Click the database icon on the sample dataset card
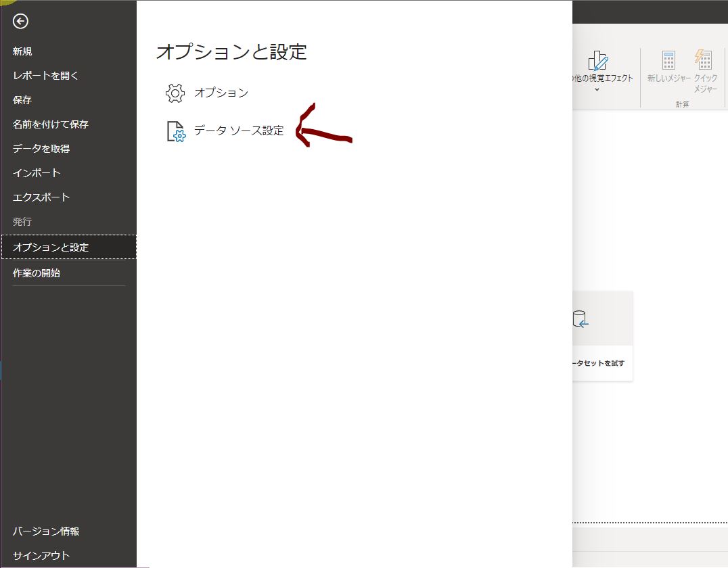The height and width of the screenshot is (568, 728). [581, 319]
